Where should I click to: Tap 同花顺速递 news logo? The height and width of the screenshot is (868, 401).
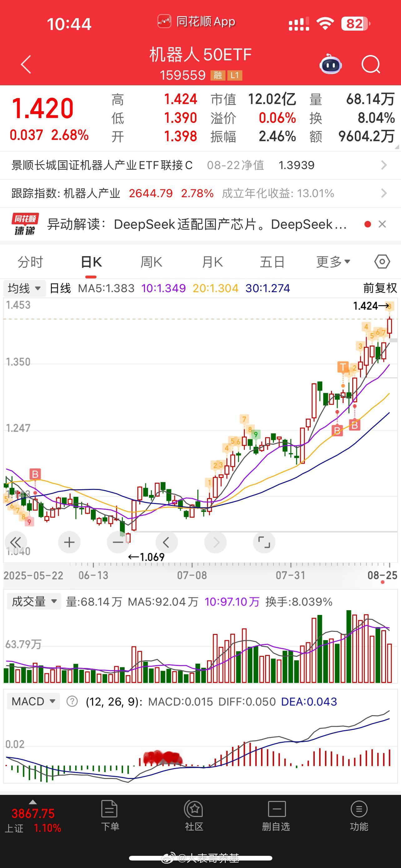pyautogui.click(x=25, y=224)
